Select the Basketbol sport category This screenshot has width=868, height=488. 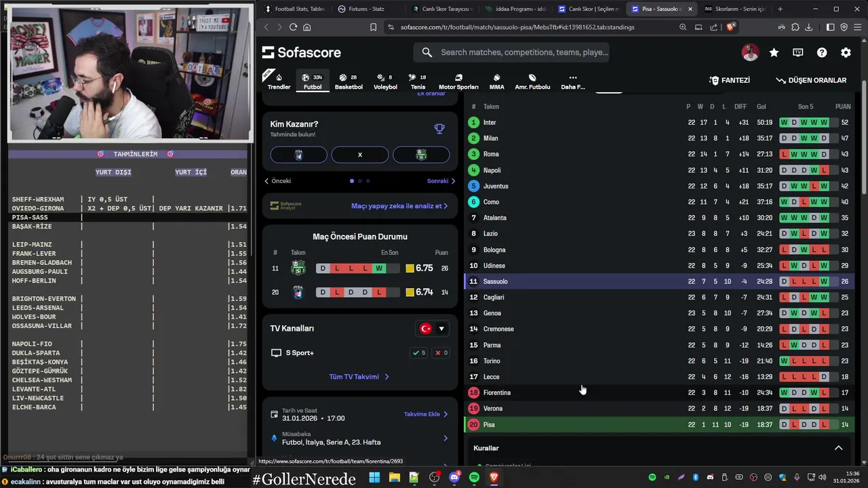[349, 81]
